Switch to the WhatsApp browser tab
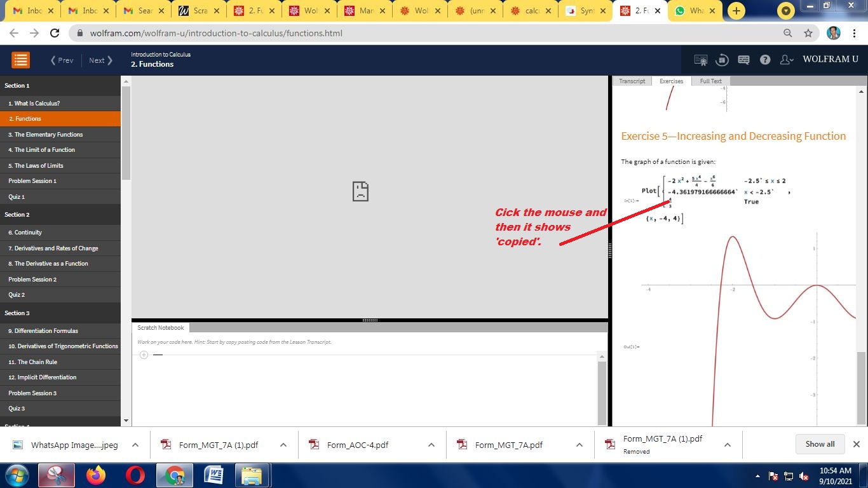Screen dimensions: 868x488 coord(696,11)
